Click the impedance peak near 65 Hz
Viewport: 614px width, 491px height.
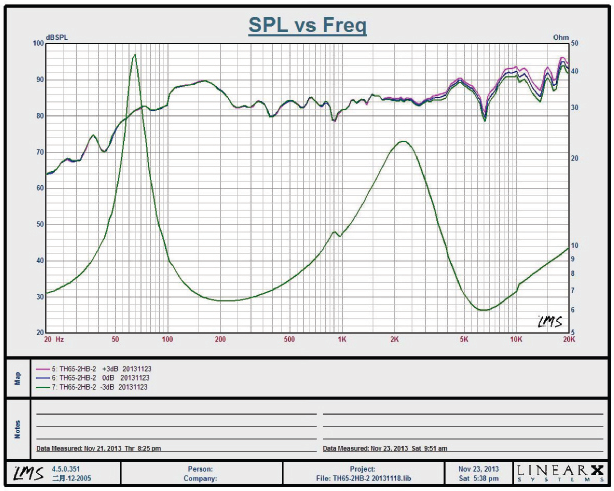point(134,56)
